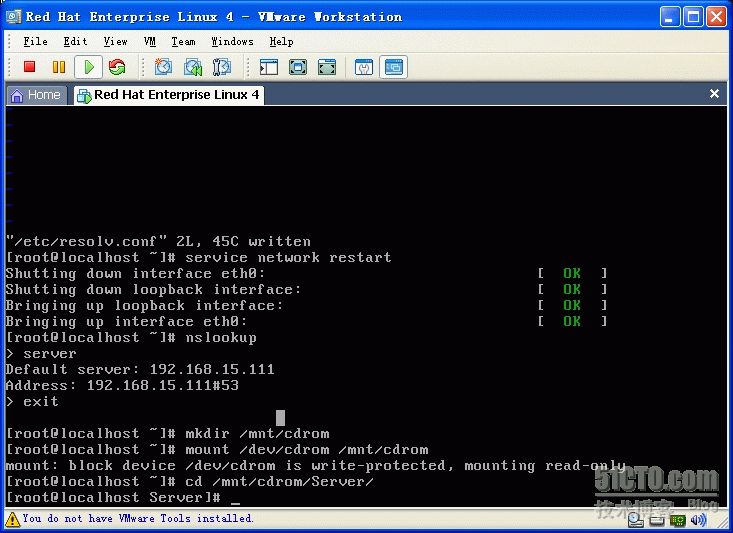
Task: Click the '> server' nslookup line
Action: [x=41, y=353]
